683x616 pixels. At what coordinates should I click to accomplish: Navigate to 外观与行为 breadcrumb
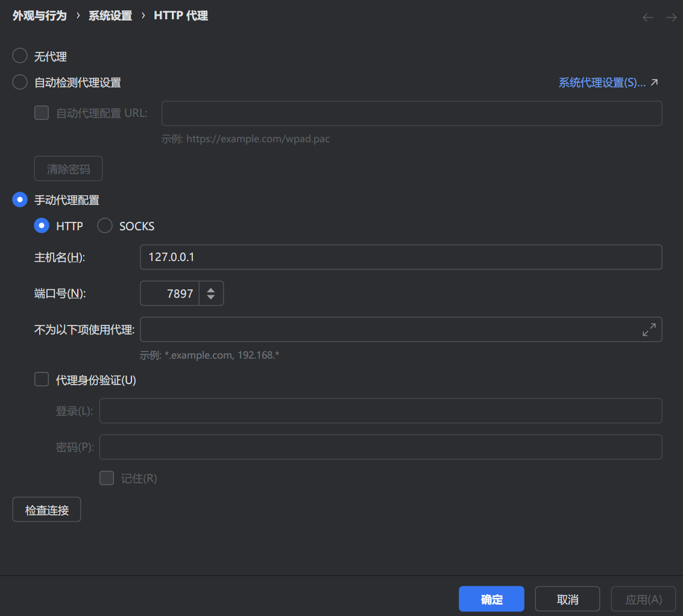pos(39,15)
